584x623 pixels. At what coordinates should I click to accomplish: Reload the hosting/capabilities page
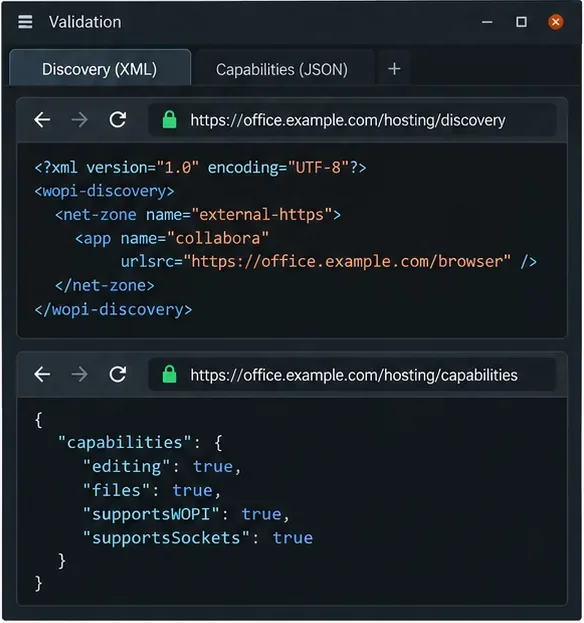[x=118, y=374]
